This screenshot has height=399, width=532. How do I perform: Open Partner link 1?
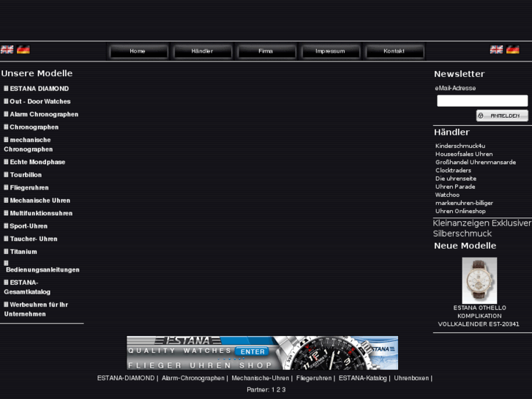273,389
